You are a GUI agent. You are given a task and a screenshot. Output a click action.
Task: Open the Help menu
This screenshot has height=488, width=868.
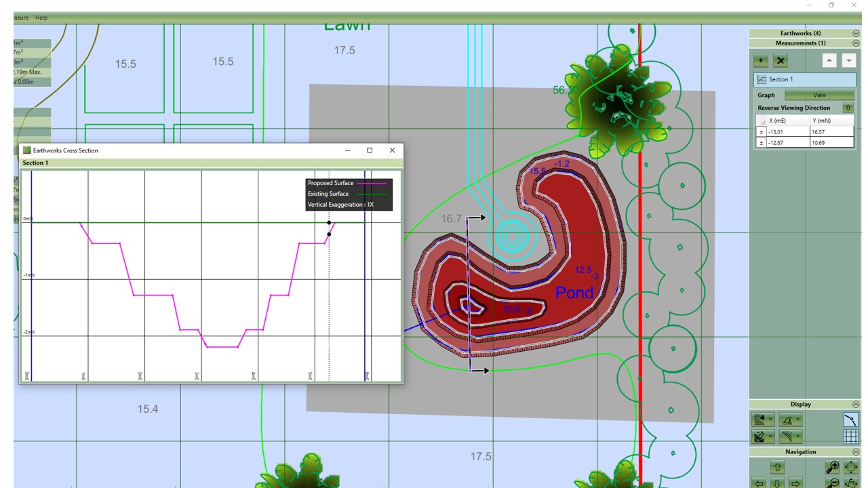[41, 18]
